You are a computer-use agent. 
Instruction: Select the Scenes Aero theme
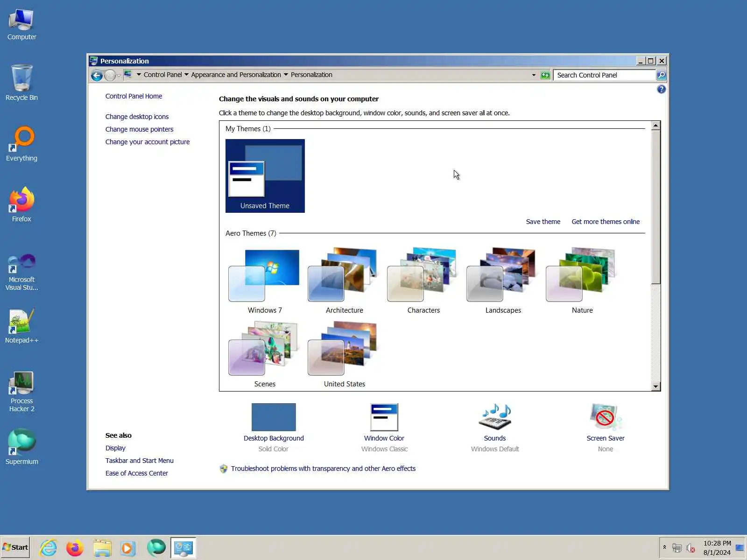pos(265,355)
